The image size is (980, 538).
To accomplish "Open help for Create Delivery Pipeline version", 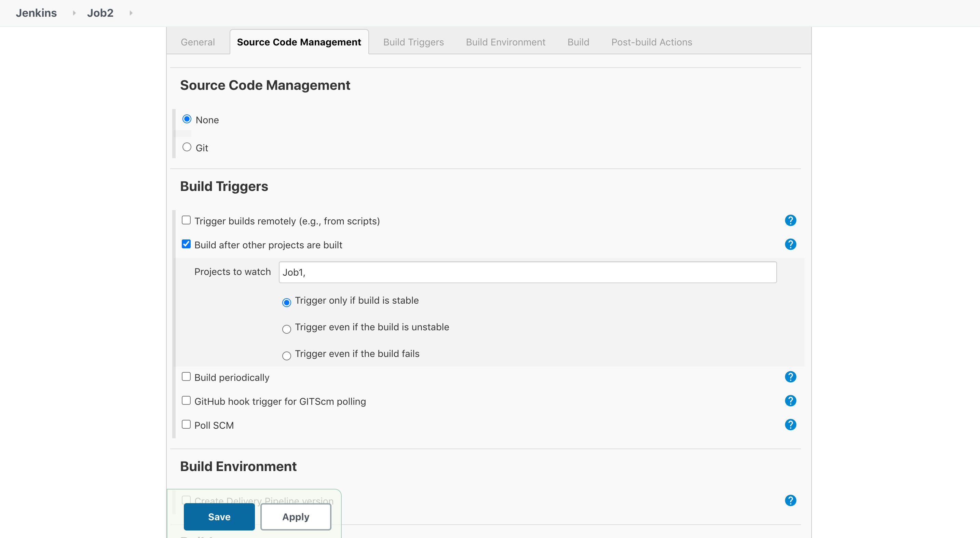I will pyautogui.click(x=790, y=500).
